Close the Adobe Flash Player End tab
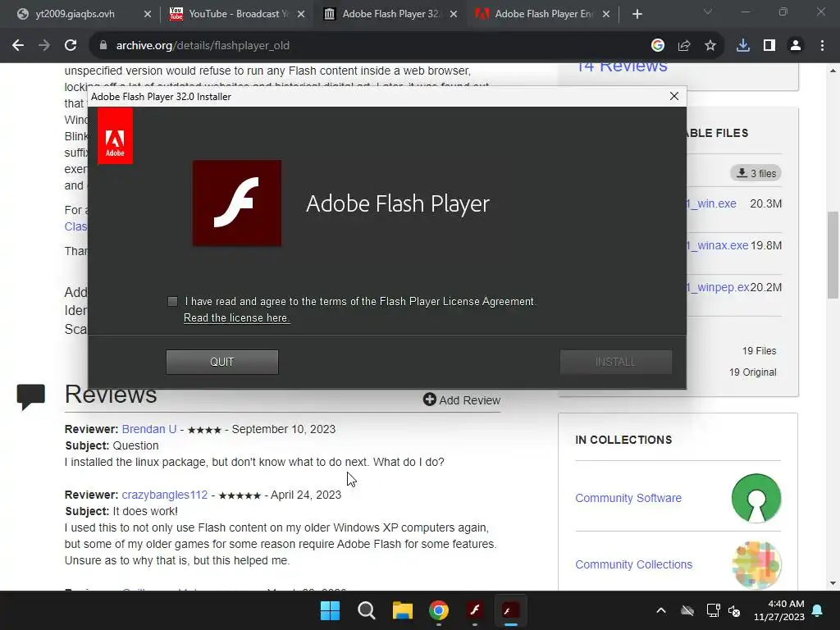Viewport: 840px width, 630px height. pos(606,14)
